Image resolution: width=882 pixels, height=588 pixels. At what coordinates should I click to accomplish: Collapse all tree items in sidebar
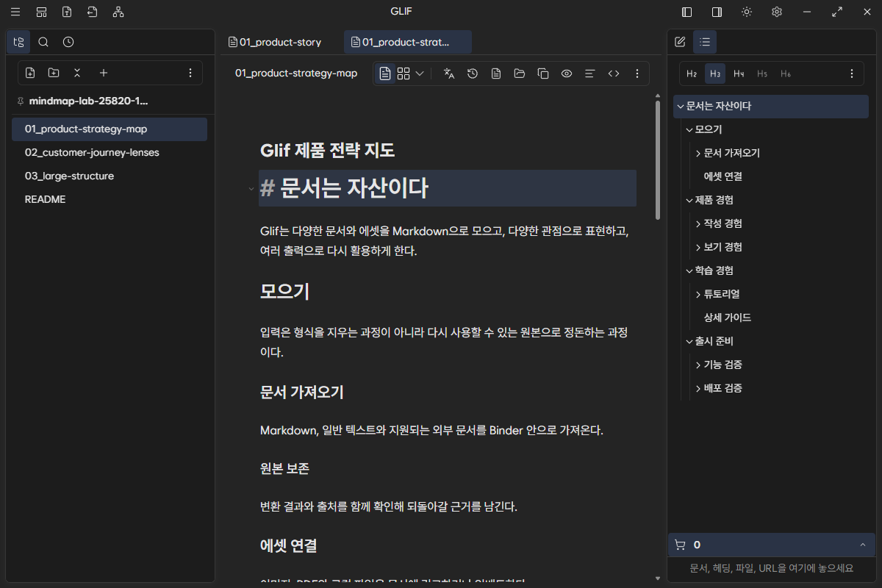pos(77,73)
